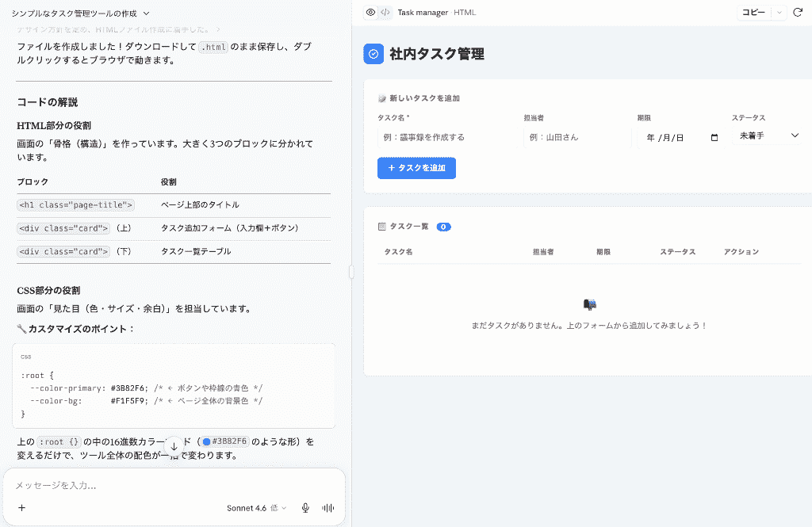The width and height of the screenshot is (812, 527).
Task: Click the コードの解説 heading
Action: click(x=47, y=102)
